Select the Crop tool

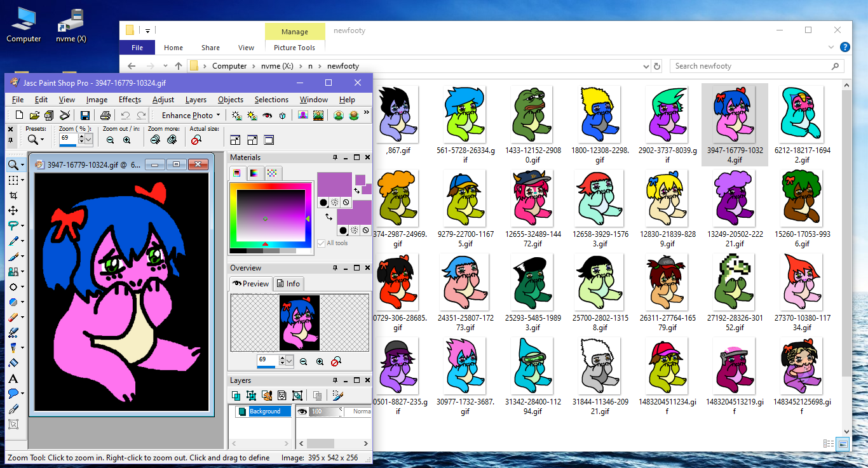pyautogui.click(x=13, y=195)
